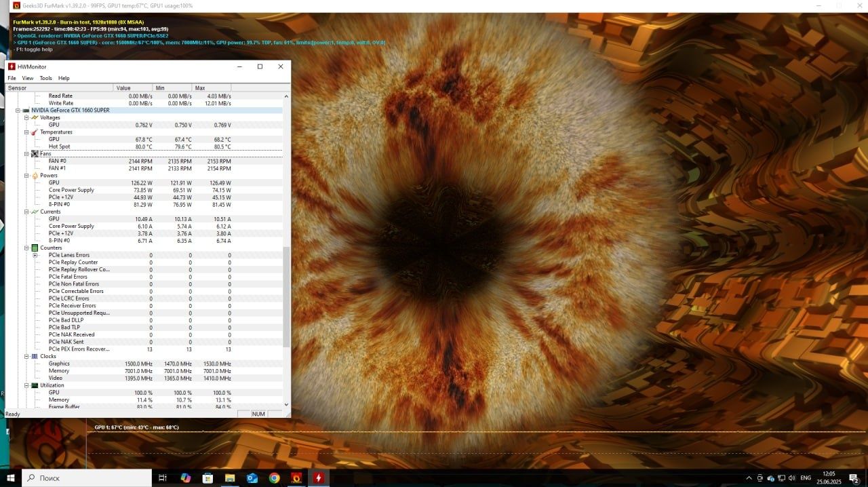Viewport: 868px width, 487px height.
Task: Click the Min column header
Action: pos(173,88)
